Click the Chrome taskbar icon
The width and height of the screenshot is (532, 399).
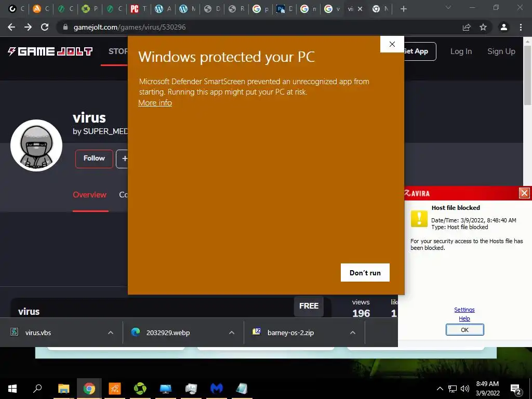[x=89, y=389]
